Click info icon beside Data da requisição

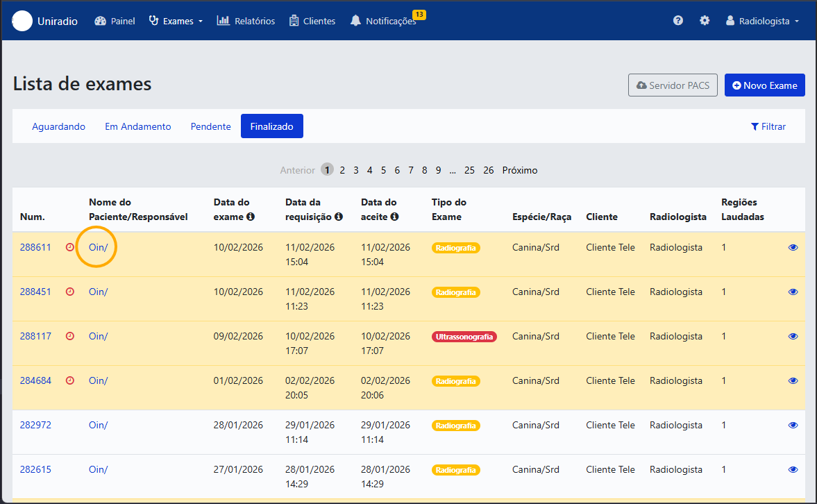click(x=339, y=217)
